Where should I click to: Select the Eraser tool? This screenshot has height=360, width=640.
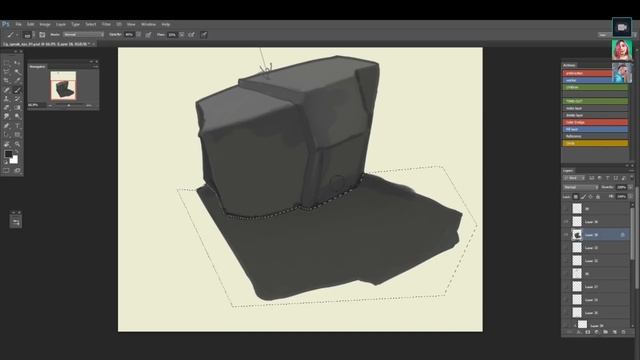click(x=7, y=108)
